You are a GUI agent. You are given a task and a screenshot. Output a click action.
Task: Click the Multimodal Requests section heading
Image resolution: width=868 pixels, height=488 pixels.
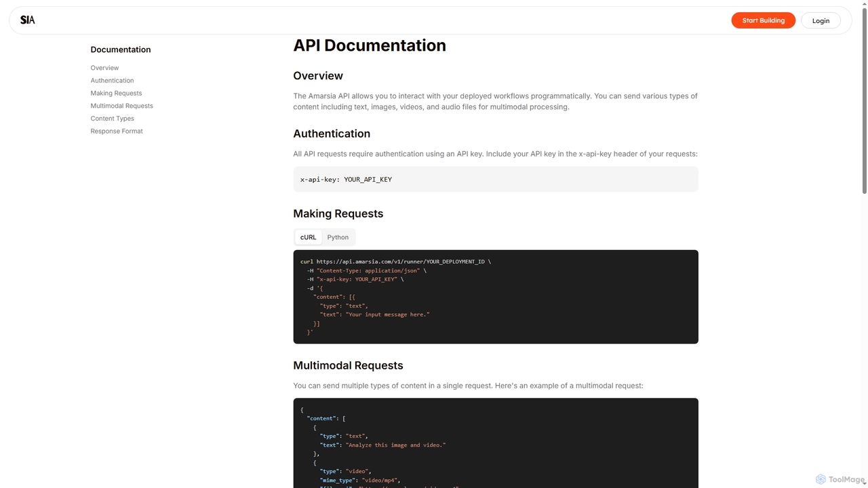(x=348, y=365)
